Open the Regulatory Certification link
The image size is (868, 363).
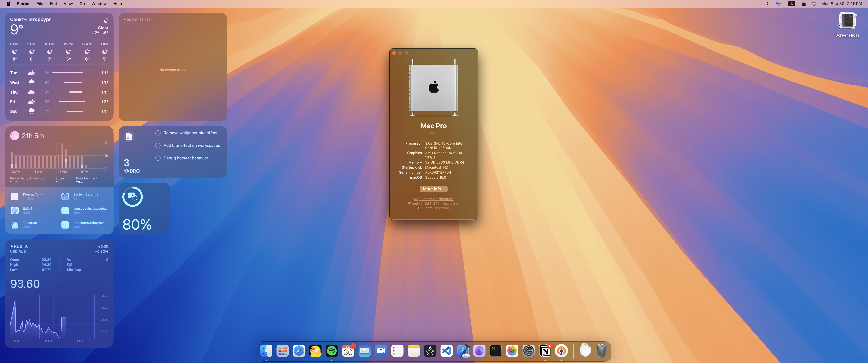[x=433, y=199]
